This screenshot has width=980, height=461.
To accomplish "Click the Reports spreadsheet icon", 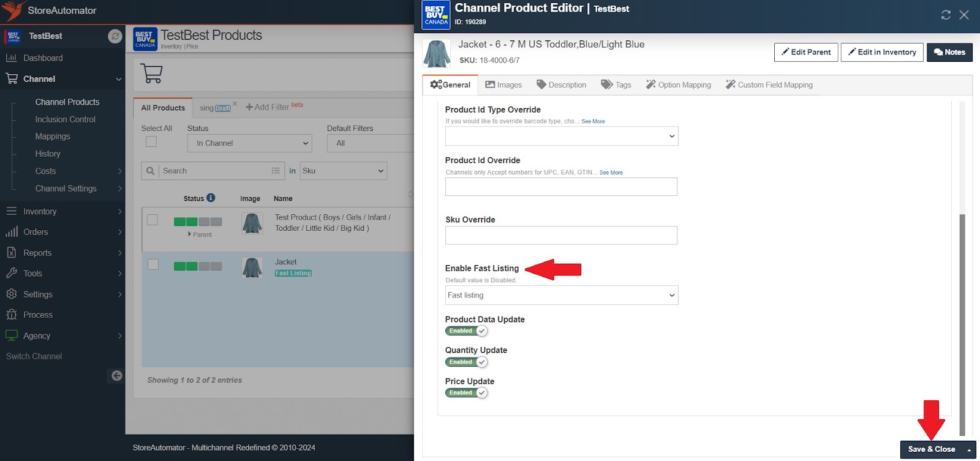I will coord(11,253).
